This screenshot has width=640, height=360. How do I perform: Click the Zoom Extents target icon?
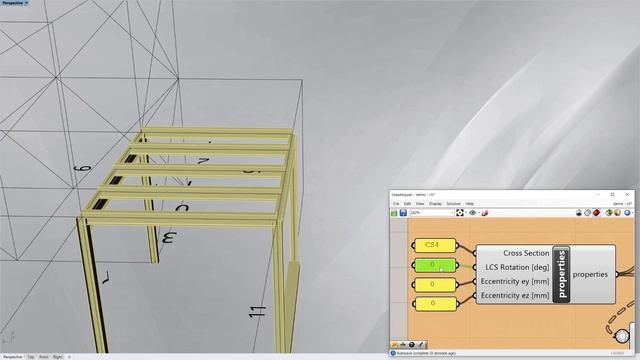click(460, 213)
